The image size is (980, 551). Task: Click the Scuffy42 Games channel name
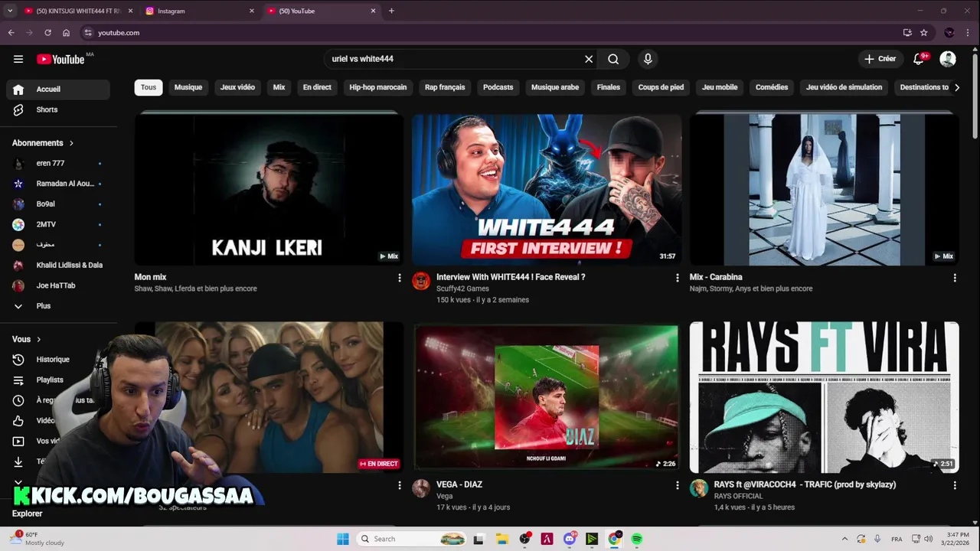tap(462, 289)
